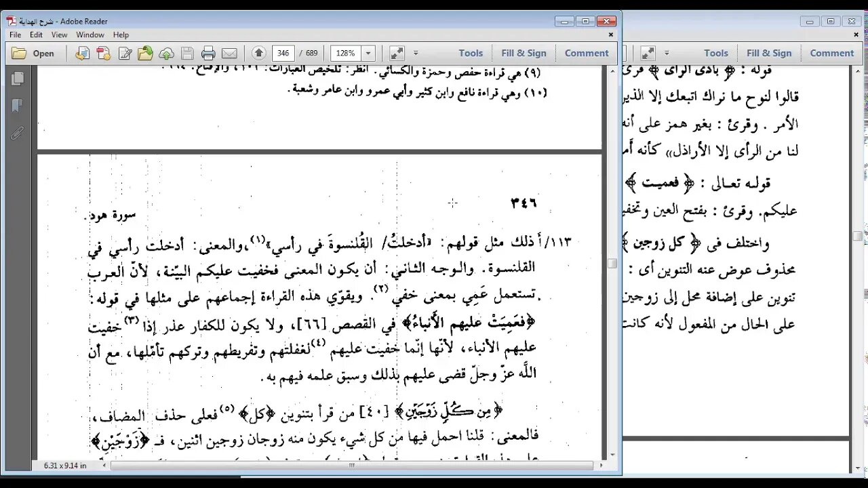The image size is (868, 488).
Task: Open customize toolbar dropdown in back window
Action: 667,54
